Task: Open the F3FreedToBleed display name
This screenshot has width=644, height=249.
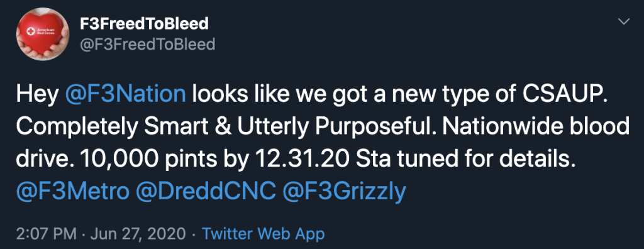Action: (x=144, y=24)
